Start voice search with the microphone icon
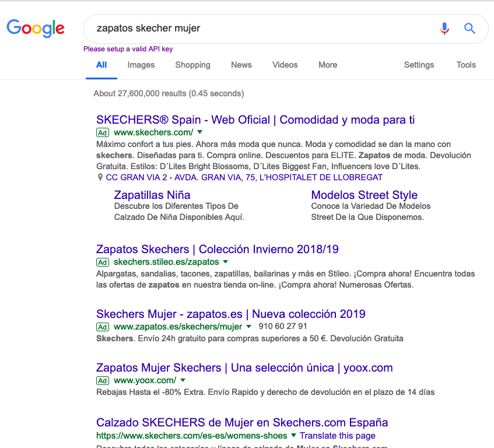Viewport: 494px width, 448px height. [444, 29]
